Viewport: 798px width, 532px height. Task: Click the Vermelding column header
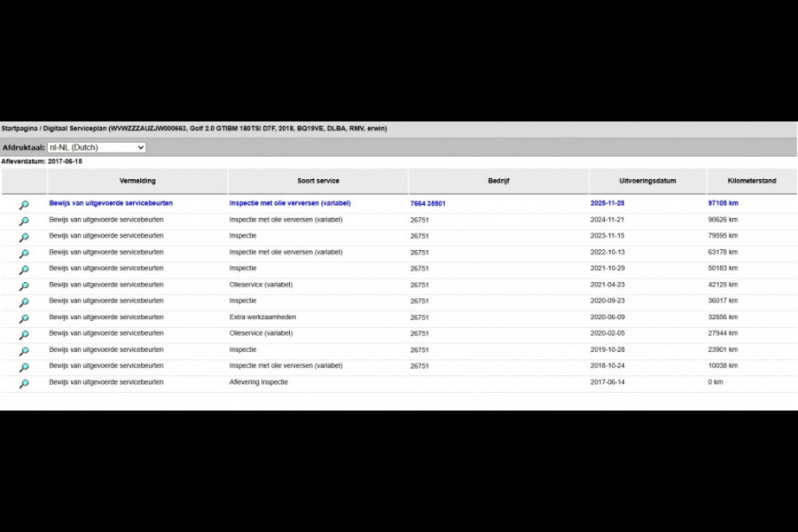tap(137, 181)
